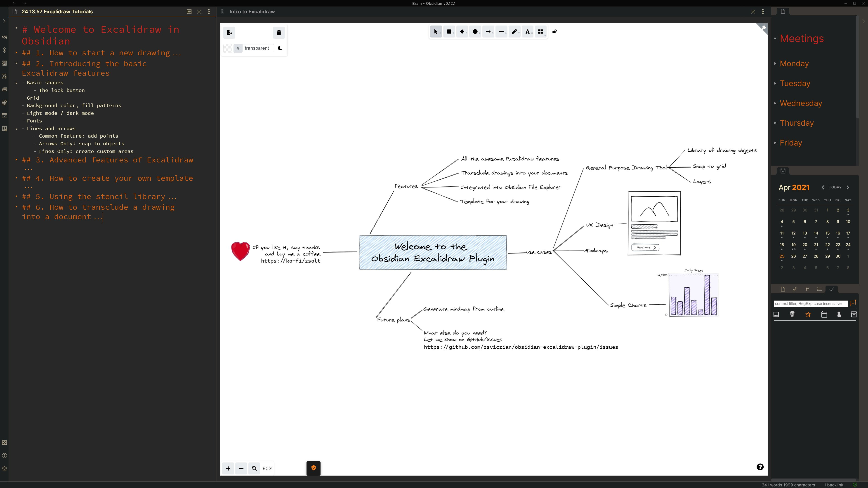Click the TODAY calendar button
Image resolution: width=868 pixels, height=488 pixels.
click(x=835, y=187)
